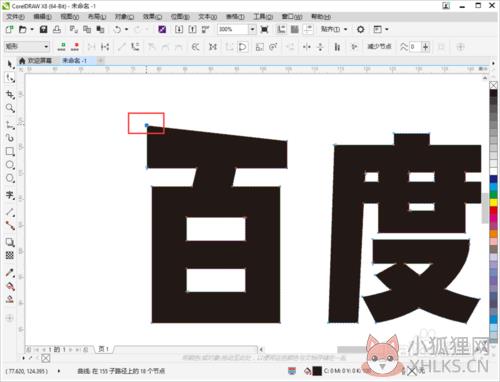Pick the red swatch in palette
The image size is (500, 382).
tap(494, 210)
